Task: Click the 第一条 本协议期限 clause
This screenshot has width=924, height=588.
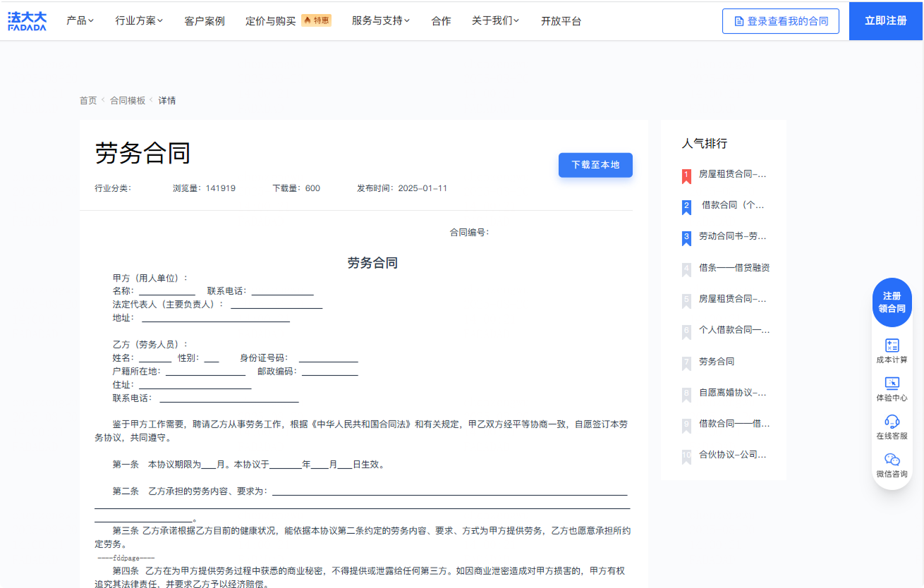Action: click(248, 465)
